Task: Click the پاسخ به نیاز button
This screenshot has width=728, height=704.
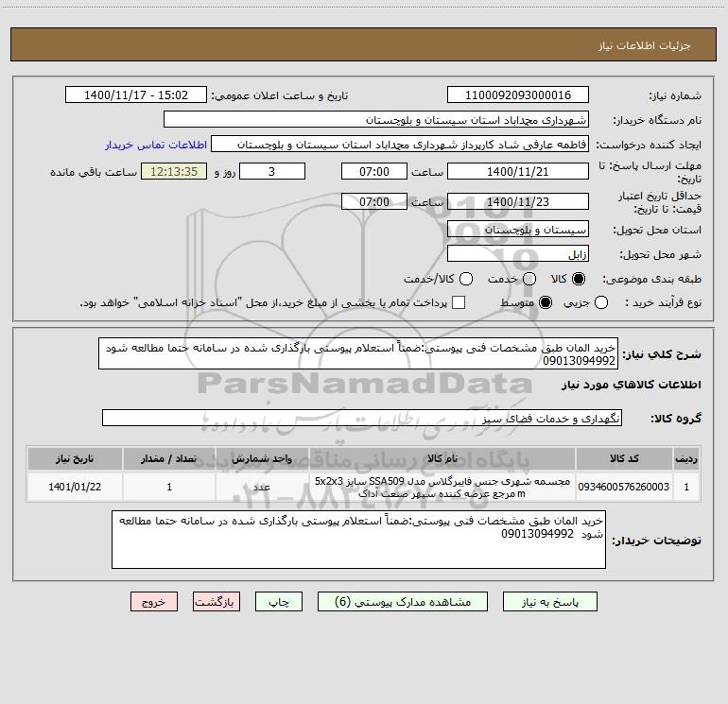Action: 549,602
